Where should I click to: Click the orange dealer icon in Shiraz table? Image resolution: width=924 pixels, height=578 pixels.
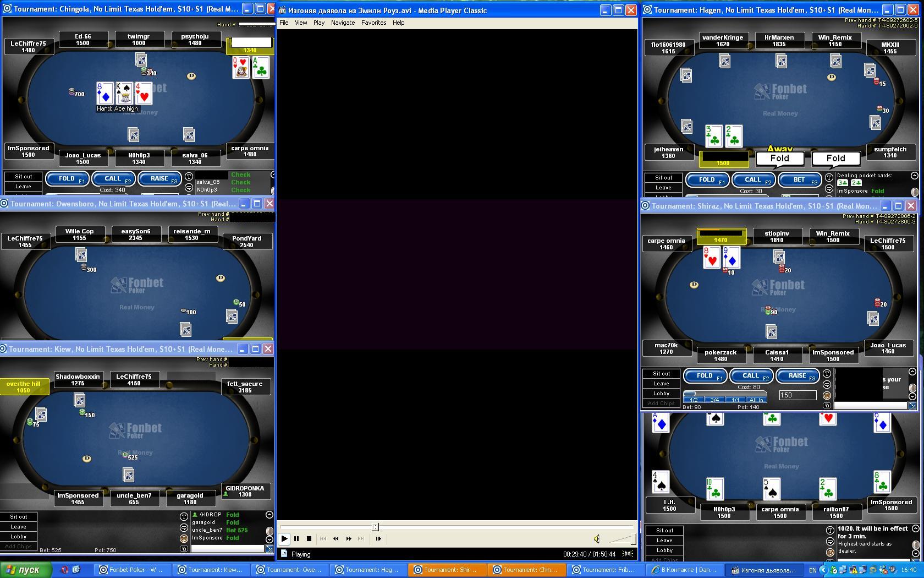[827, 395]
